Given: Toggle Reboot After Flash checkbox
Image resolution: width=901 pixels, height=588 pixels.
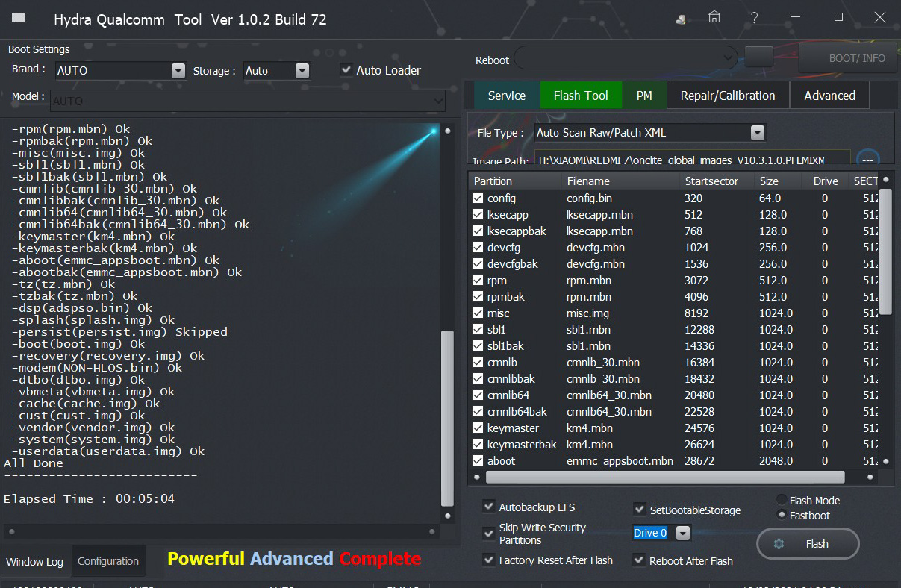Looking at the screenshot, I should point(639,560).
